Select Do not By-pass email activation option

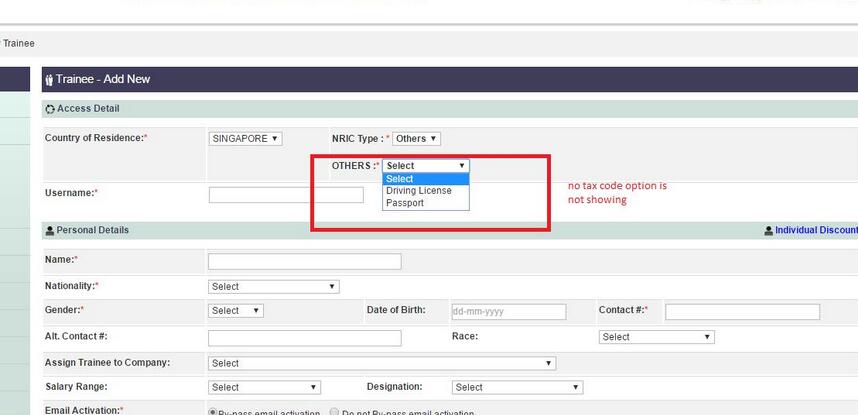point(334,411)
